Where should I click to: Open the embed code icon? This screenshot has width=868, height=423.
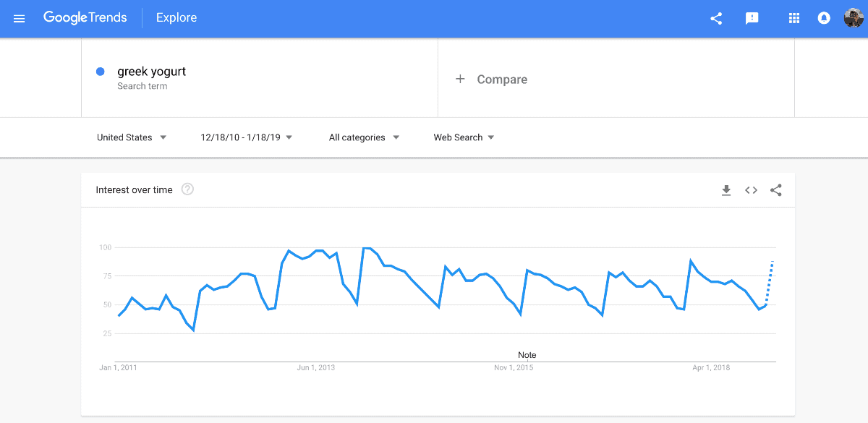tap(751, 190)
